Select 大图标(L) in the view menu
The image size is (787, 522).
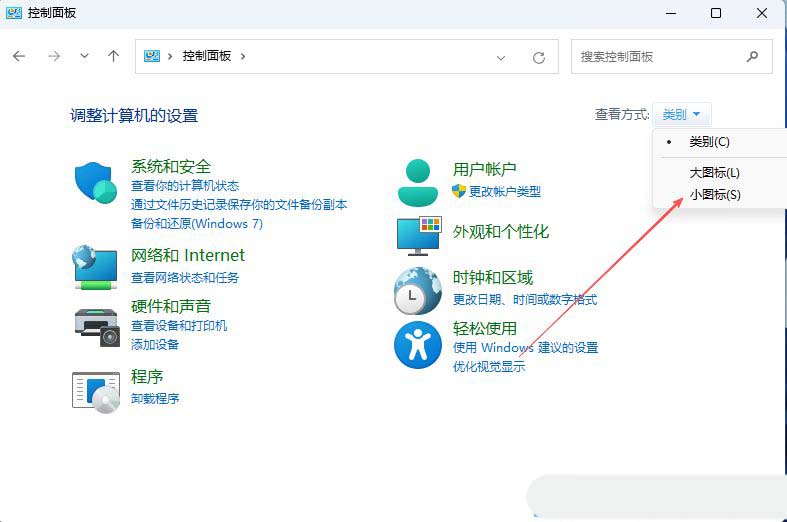pos(715,173)
